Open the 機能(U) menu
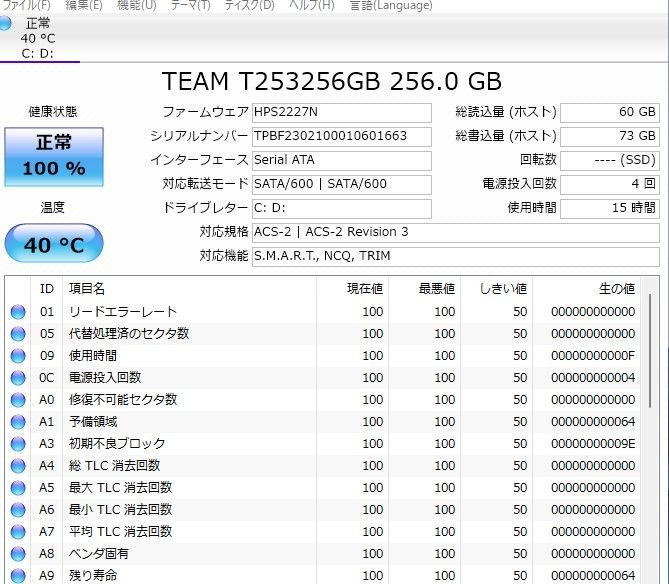The width and height of the screenshot is (669, 584). [137, 6]
